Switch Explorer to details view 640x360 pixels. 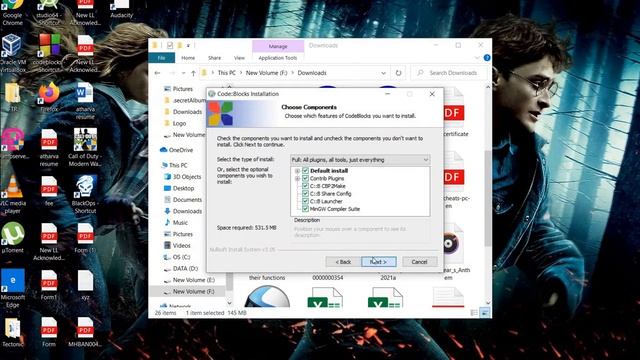click(474, 313)
